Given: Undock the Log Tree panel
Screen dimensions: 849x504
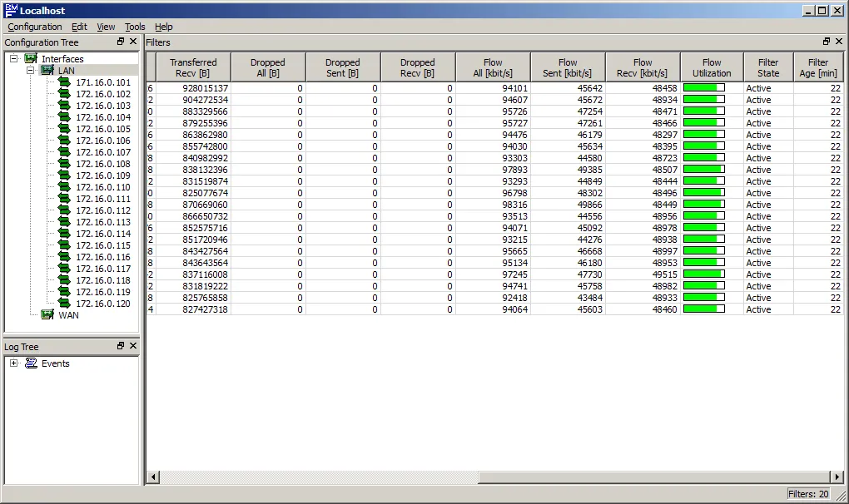Looking at the screenshot, I should coord(121,345).
